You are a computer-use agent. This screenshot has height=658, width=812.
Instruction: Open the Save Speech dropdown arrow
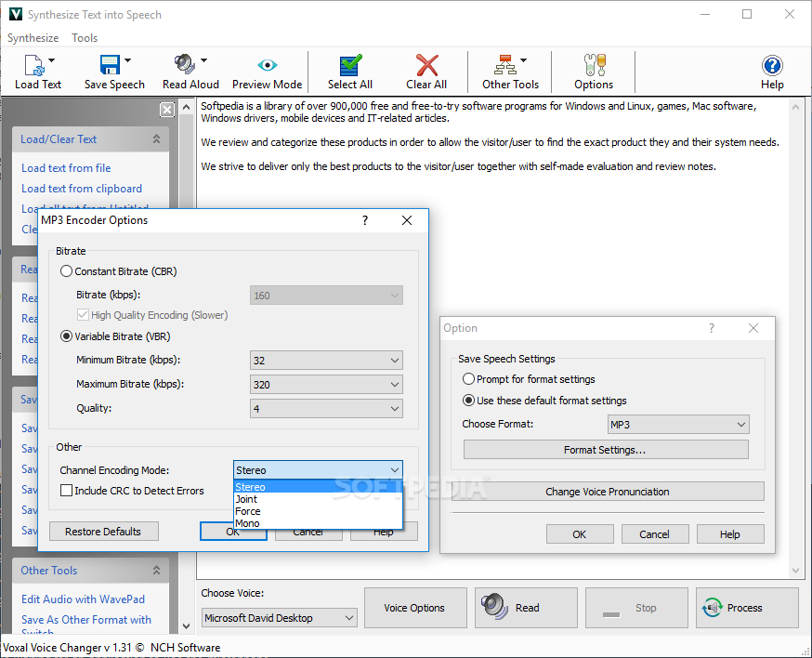(128, 60)
